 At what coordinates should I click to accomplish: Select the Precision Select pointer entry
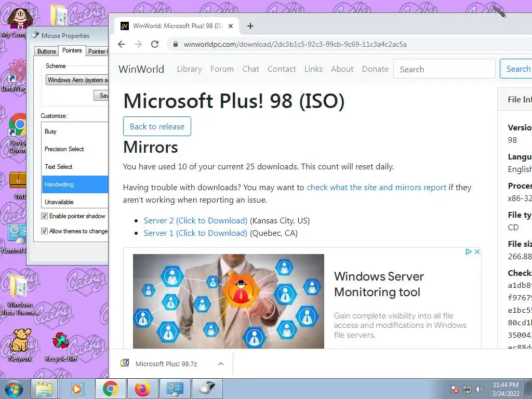(75, 149)
